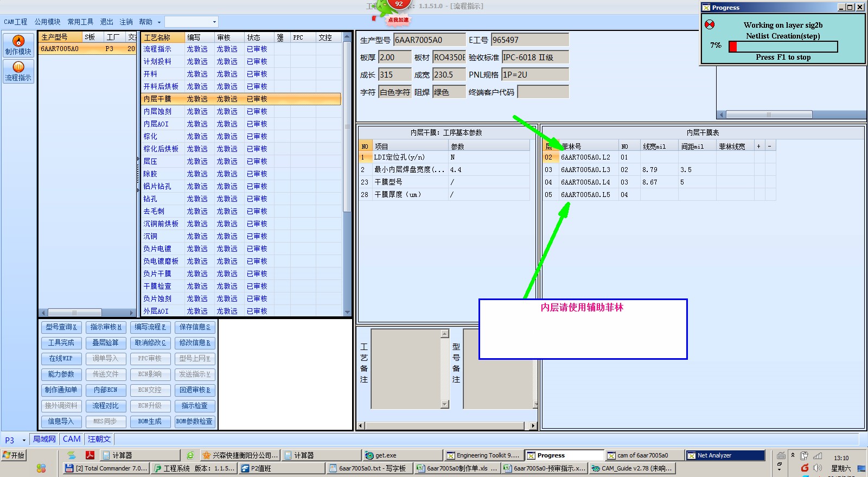Image resolution: width=868 pixels, height=477 pixels.
Task: Click the 流程对比 button
Action: [106, 405]
